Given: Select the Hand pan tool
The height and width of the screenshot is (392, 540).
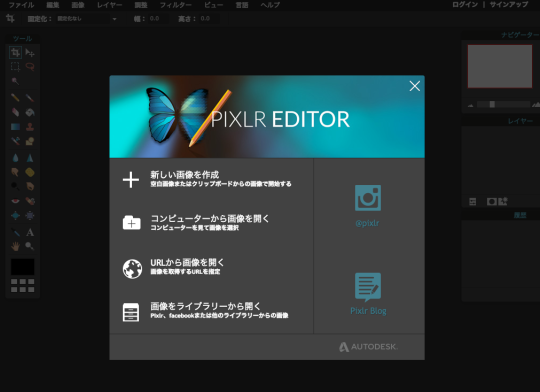Looking at the screenshot, I should [x=15, y=246].
